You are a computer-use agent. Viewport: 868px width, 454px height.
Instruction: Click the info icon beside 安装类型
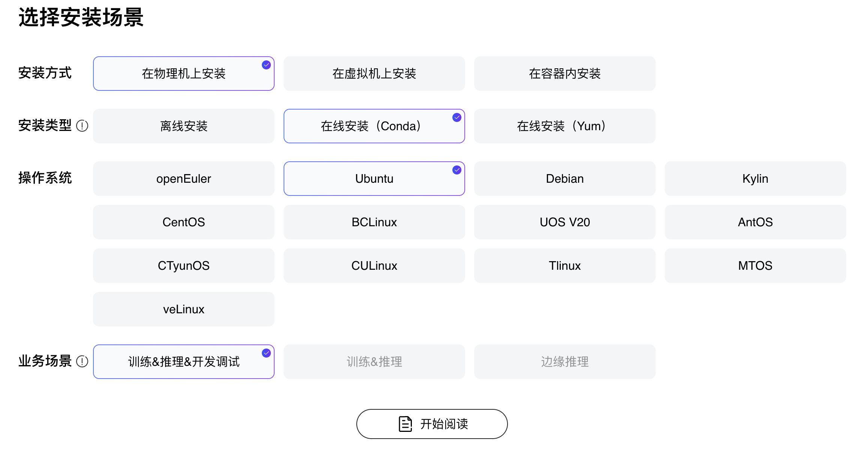82,126
